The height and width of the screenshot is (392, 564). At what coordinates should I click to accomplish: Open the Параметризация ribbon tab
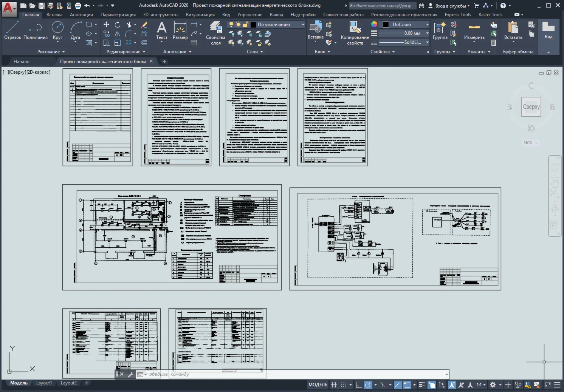point(118,15)
